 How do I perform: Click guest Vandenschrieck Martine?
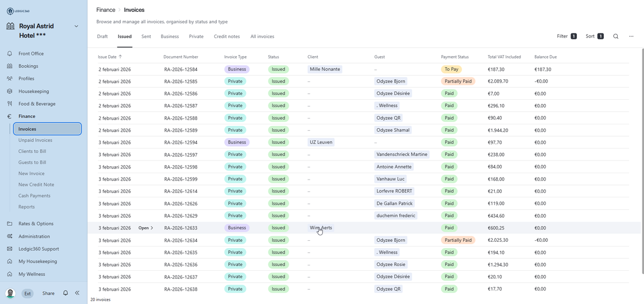coord(402,154)
